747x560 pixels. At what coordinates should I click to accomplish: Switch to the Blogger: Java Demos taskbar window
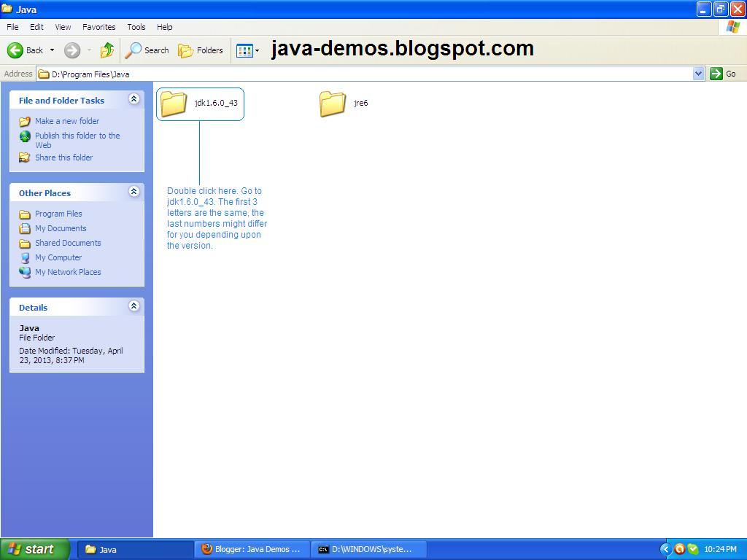(x=252, y=549)
